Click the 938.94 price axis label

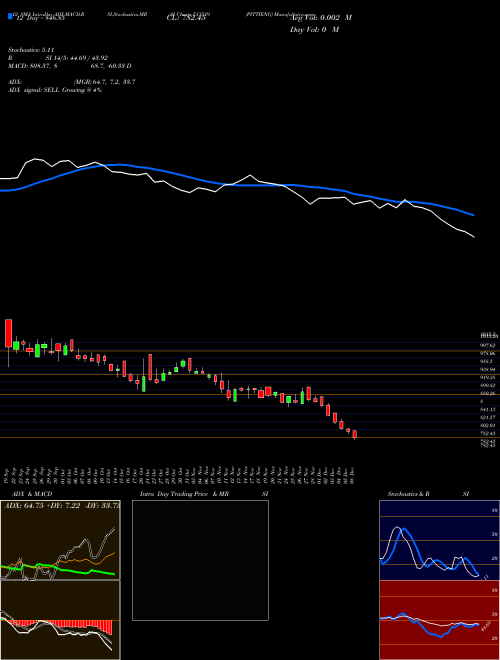pos(489,369)
